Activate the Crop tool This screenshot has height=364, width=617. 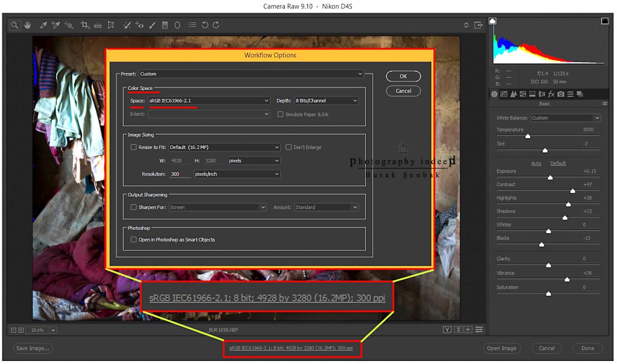[x=84, y=25]
